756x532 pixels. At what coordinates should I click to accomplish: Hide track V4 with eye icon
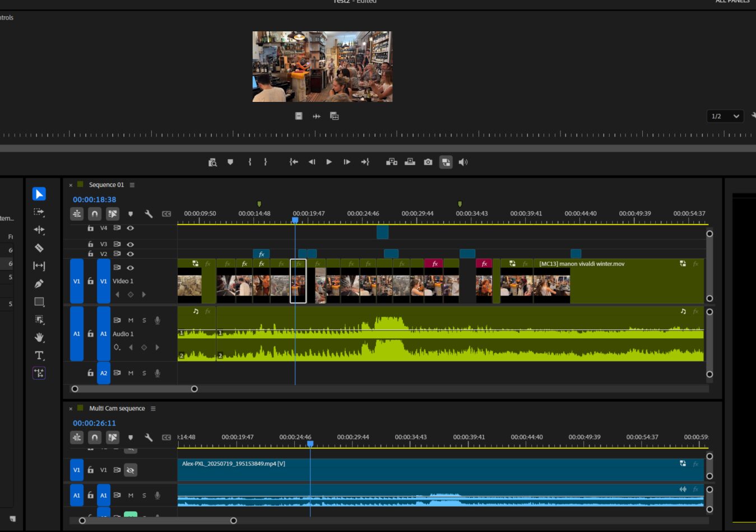point(131,228)
